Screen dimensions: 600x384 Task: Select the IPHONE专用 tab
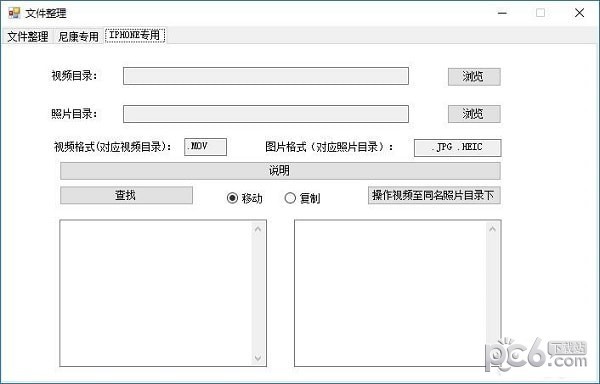click(135, 35)
